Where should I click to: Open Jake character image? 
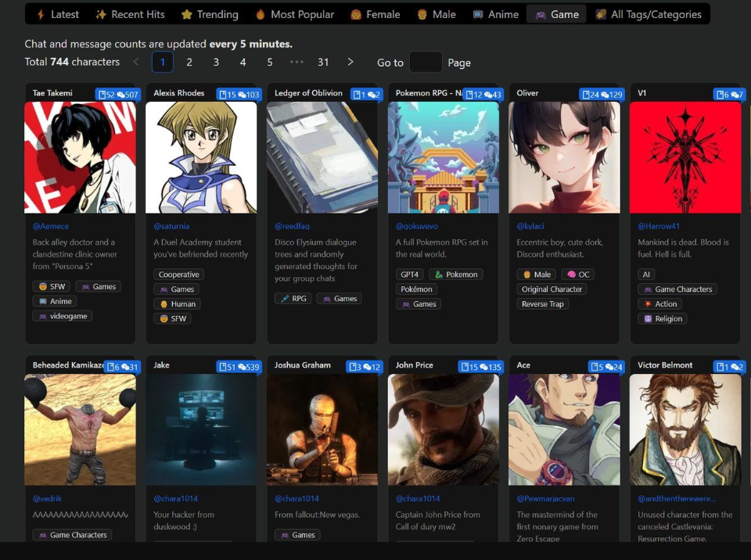[x=201, y=429]
